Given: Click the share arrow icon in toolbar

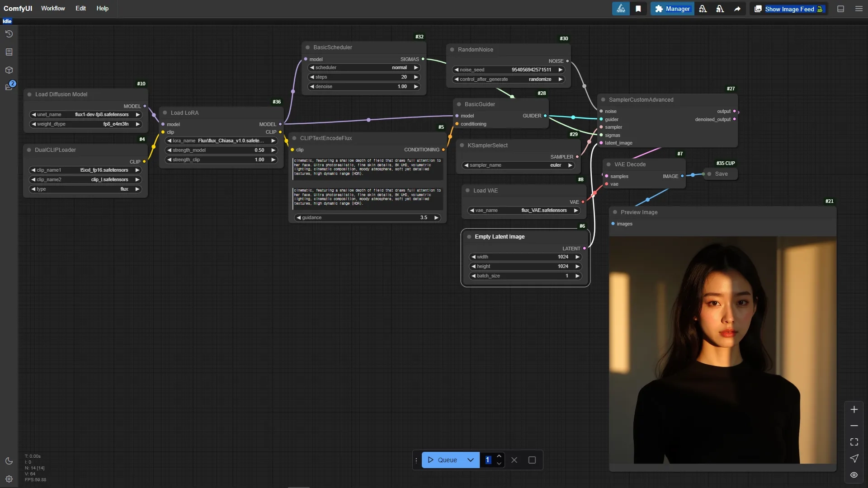Looking at the screenshot, I should pos(737,9).
